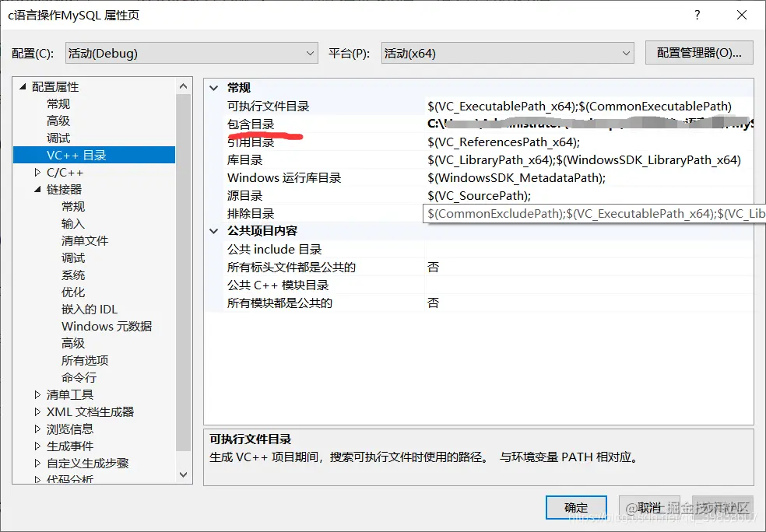The image size is (766, 532).
Task: Click the 否 value for 所有模块都是公共的
Action: [x=434, y=303]
